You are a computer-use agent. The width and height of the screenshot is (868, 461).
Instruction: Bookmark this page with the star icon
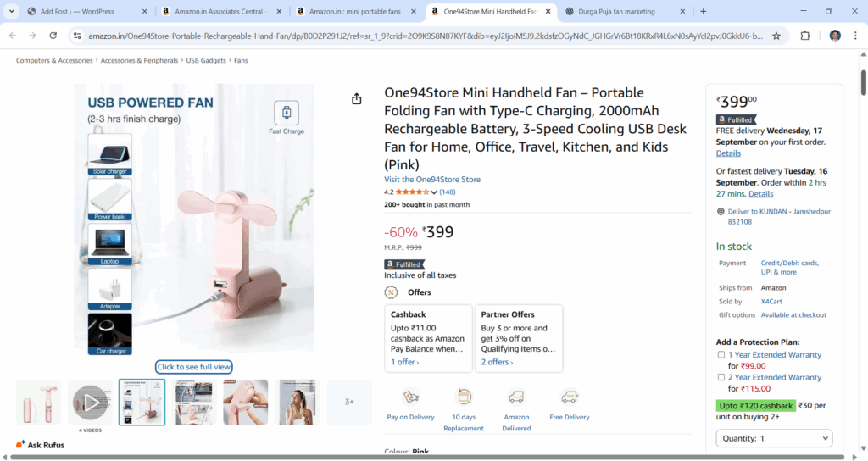tap(776, 36)
